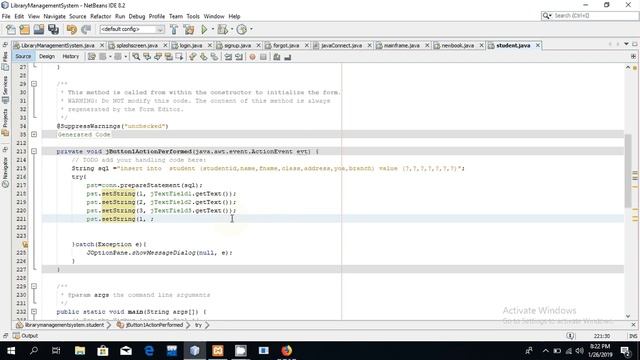Select the Source view button
Image resolution: width=640 pixels, height=360 pixels.
[x=23, y=56]
